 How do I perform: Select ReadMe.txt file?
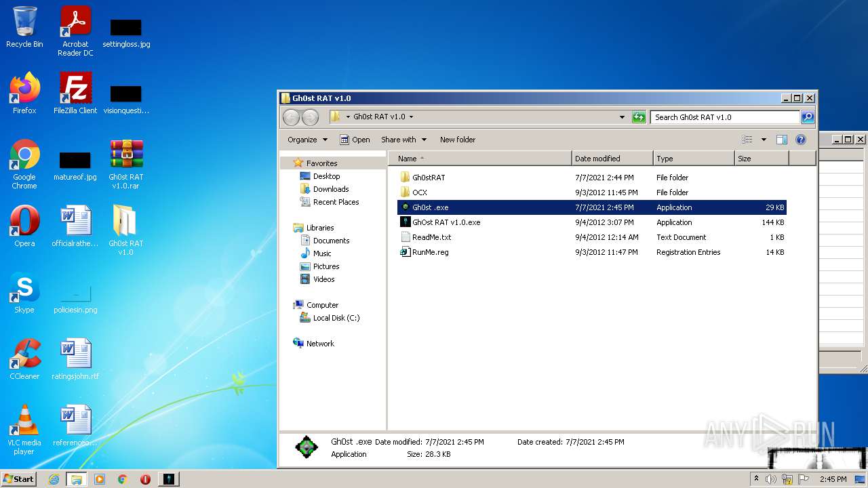(591, 237)
